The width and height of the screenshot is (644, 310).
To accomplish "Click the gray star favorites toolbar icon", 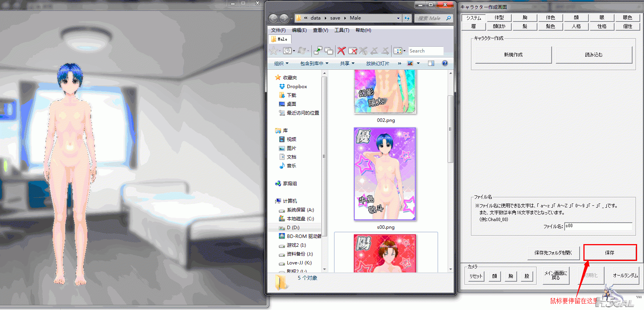I will [x=273, y=51].
